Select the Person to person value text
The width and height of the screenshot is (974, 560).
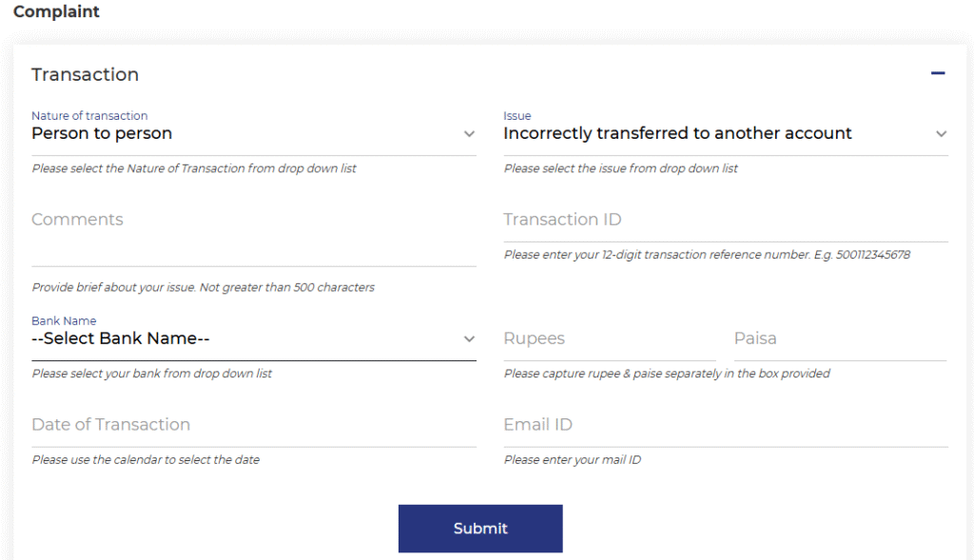coord(102,133)
